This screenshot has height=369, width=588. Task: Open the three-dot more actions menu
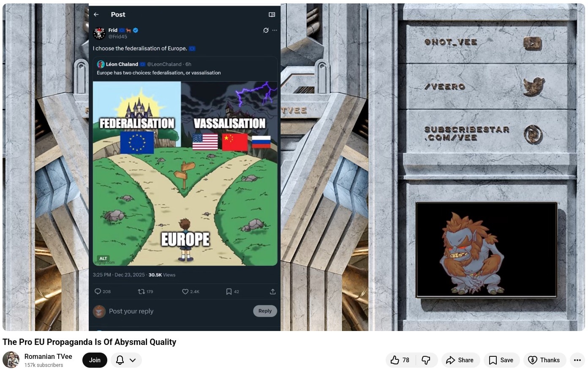(577, 360)
